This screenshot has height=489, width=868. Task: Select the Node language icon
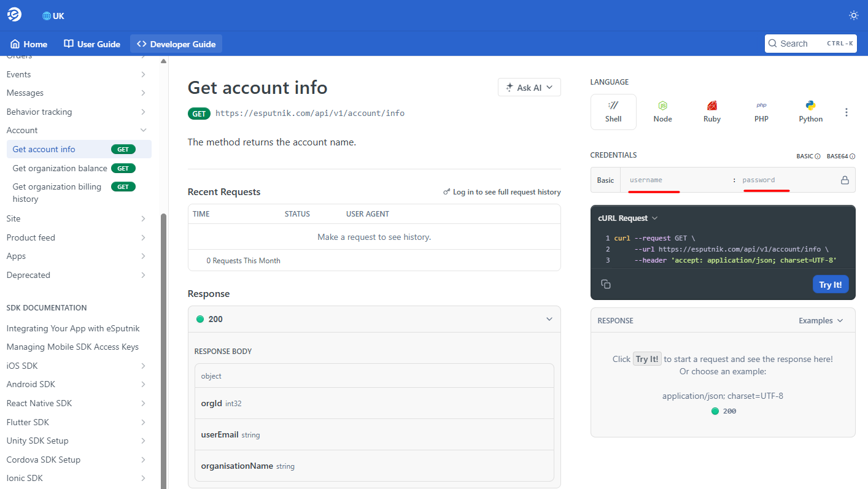click(662, 112)
